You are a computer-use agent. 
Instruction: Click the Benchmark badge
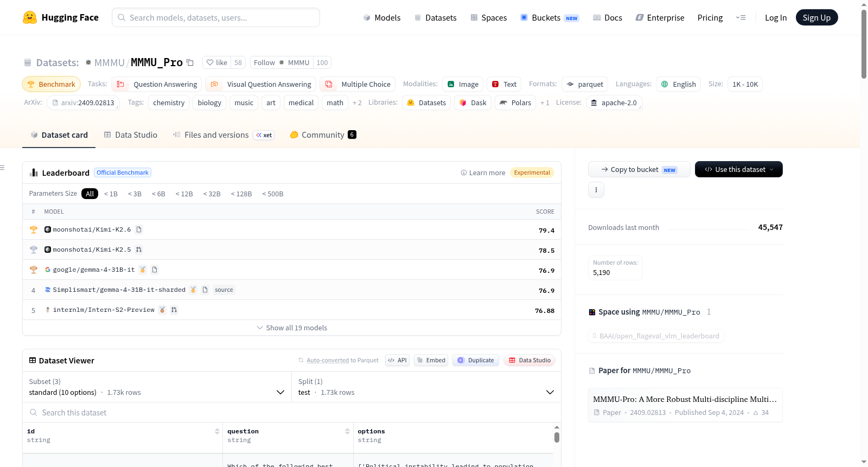pos(51,84)
